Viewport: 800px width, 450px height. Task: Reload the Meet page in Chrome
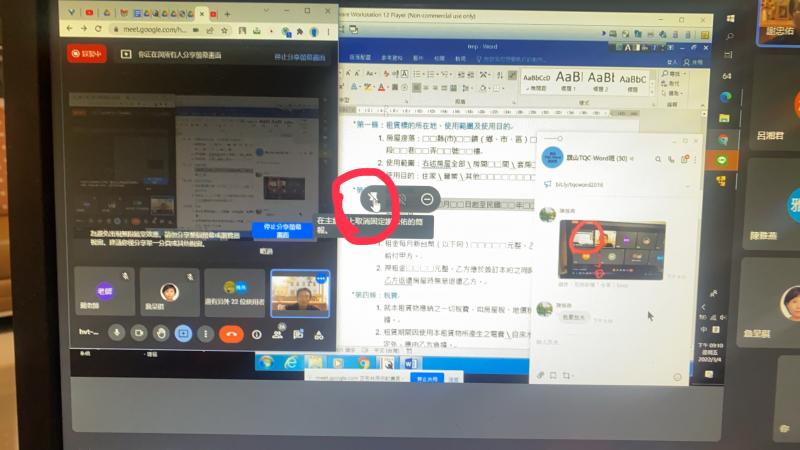point(98,29)
